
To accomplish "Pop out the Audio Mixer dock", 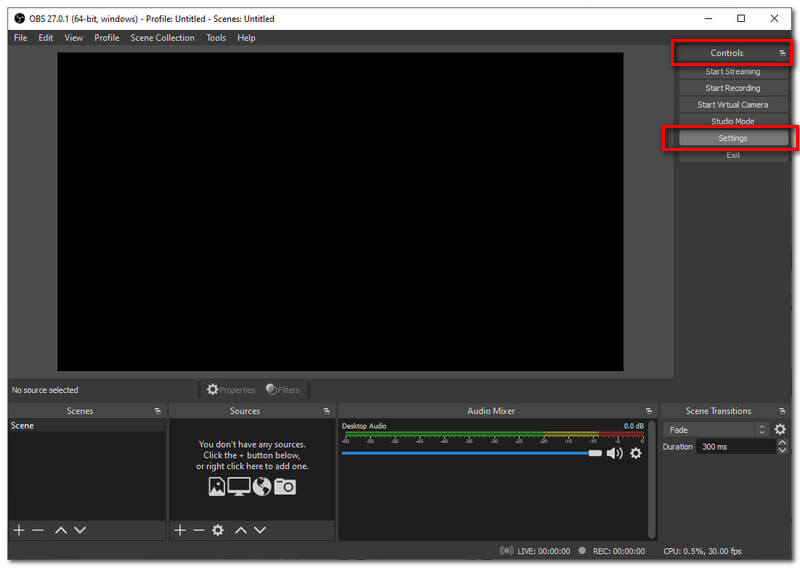I will pyautogui.click(x=648, y=411).
